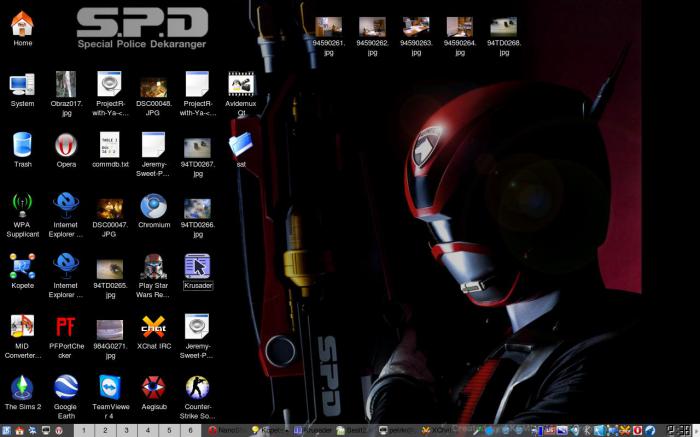Switch to virtual desktop 5

coord(169,430)
